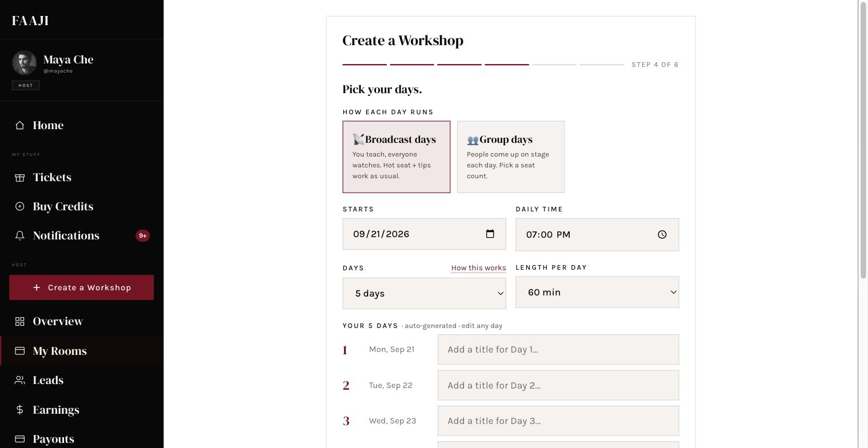Click the Create a Workshop button
868x448 pixels.
[81, 287]
